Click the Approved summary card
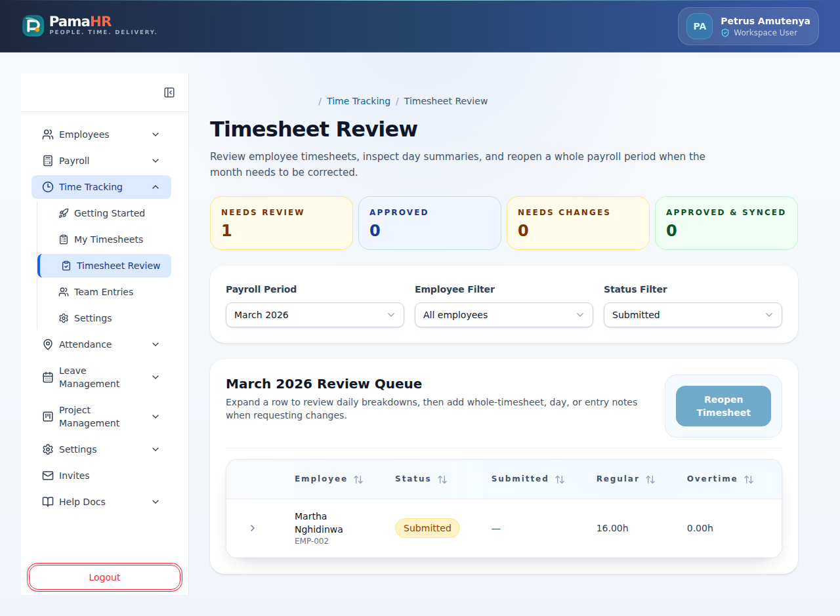Image resolution: width=840 pixels, height=616 pixels. point(430,223)
